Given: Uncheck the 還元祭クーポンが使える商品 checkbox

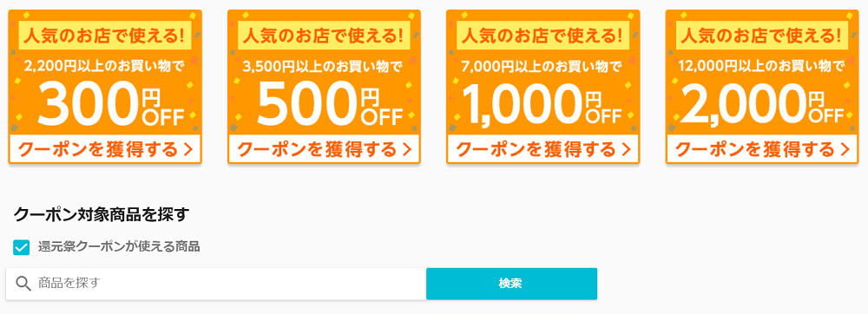Looking at the screenshot, I should point(21,247).
